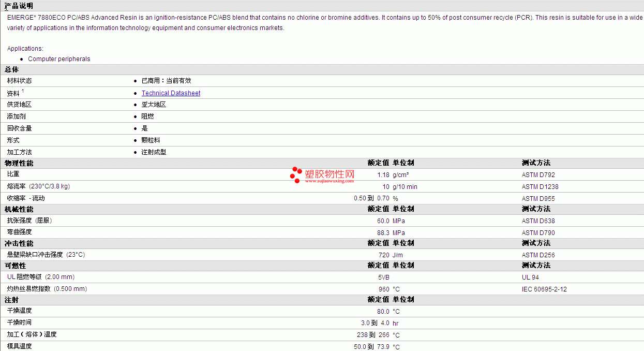The width and height of the screenshot is (644, 351).
Task: Select the 总体 section header
Action: tap(12, 70)
